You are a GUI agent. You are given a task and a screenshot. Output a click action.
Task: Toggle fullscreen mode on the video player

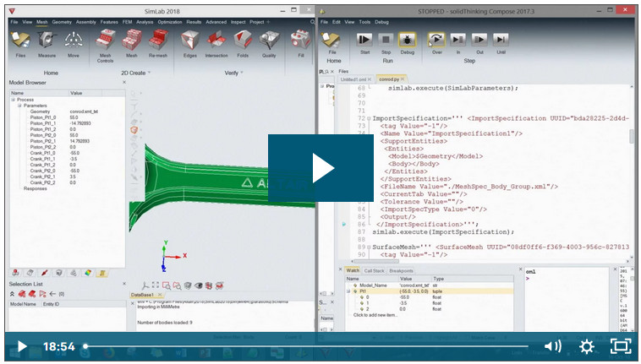click(x=621, y=346)
